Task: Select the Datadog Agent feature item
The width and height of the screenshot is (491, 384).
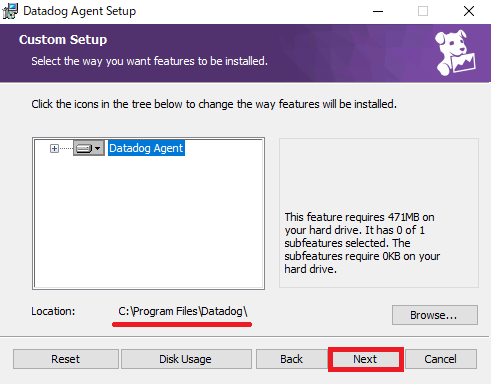Action: (146, 148)
